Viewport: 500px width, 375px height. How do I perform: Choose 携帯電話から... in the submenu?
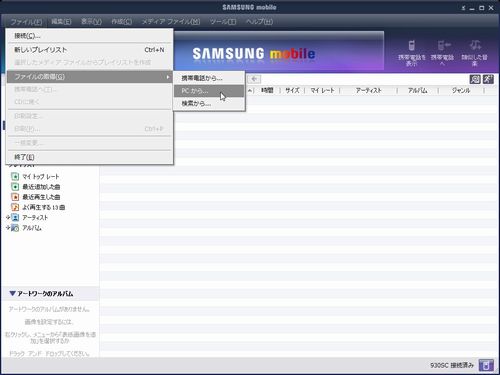pos(209,78)
